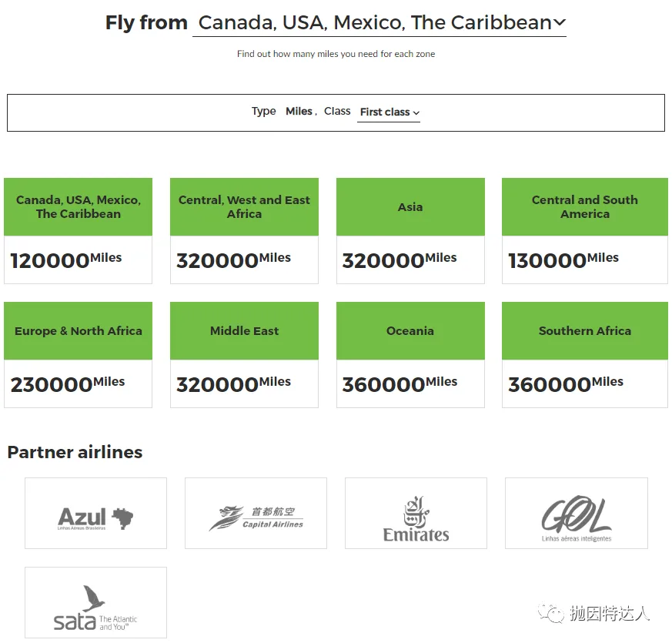Screen dimensions: 672x643
Task: Choose Central, West and East Africa zone
Action: tap(244, 230)
